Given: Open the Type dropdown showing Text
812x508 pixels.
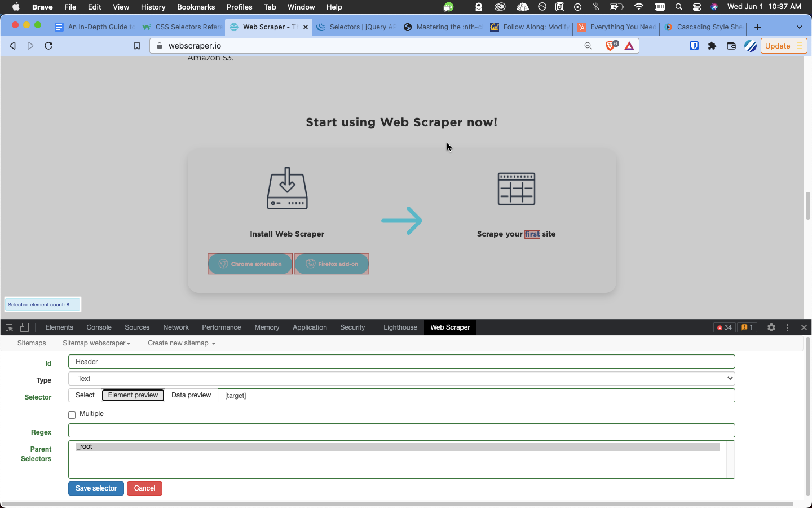Looking at the screenshot, I should pos(401,379).
